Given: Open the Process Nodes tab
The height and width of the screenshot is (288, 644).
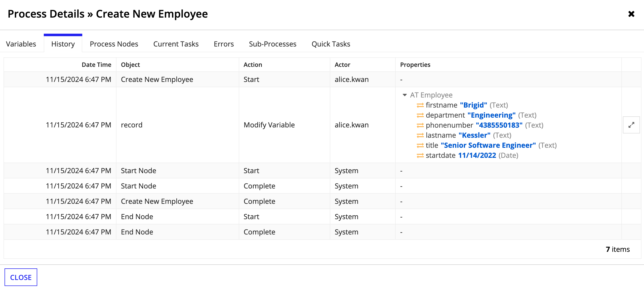Looking at the screenshot, I should [x=114, y=44].
